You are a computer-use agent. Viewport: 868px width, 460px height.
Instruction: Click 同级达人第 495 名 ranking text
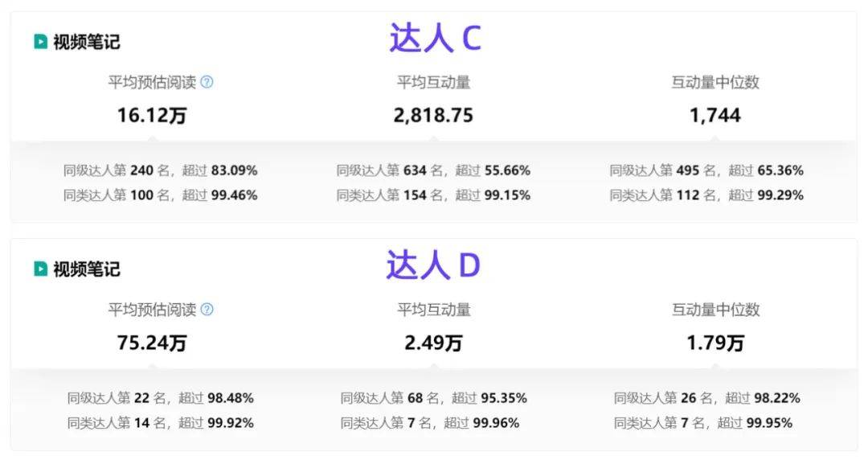(662, 170)
